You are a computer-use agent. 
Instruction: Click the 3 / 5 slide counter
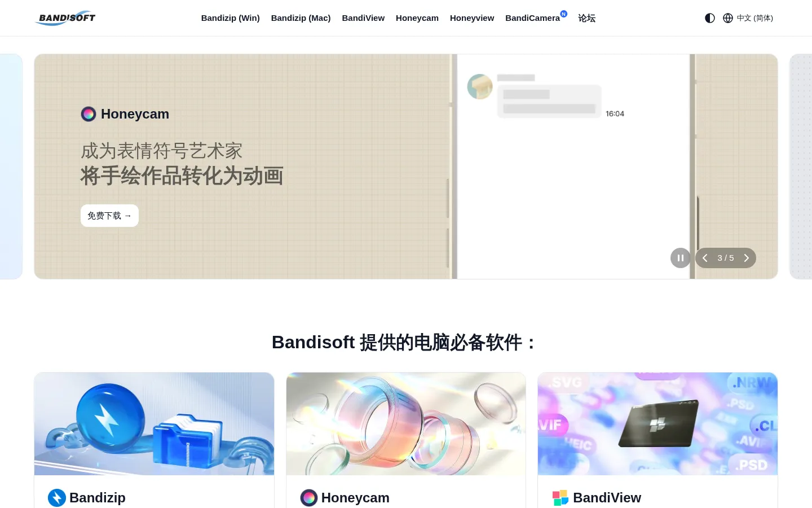(x=726, y=258)
